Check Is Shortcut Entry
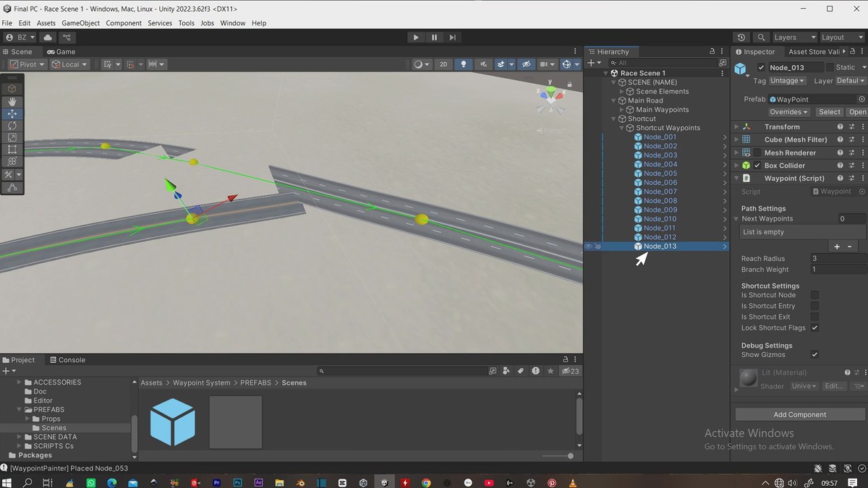Image resolution: width=868 pixels, height=488 pixels. (x=814, y=306)
